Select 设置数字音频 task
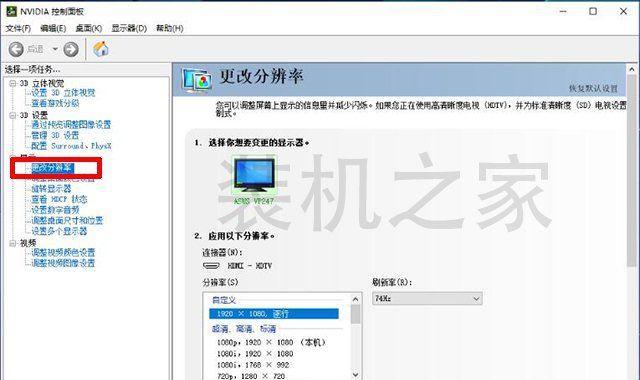Image resolution: width=640 pixels, height=380 pixels. click(x=55, y=210)
